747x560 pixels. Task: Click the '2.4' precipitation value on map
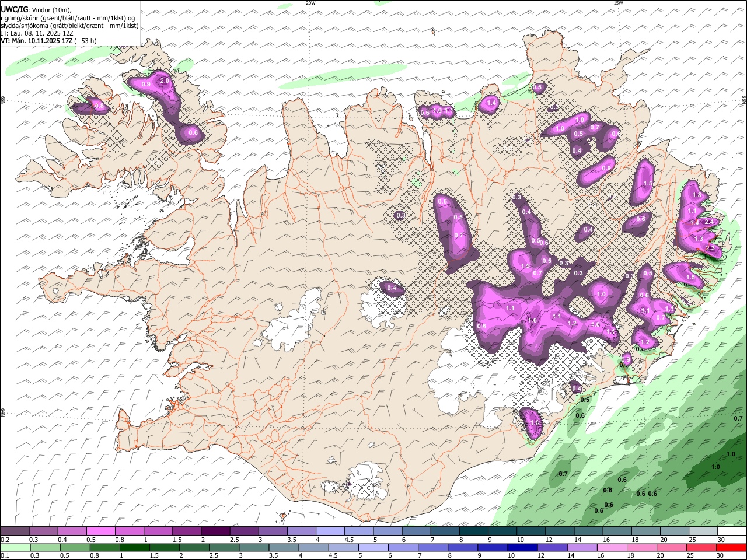coord(709,222)
